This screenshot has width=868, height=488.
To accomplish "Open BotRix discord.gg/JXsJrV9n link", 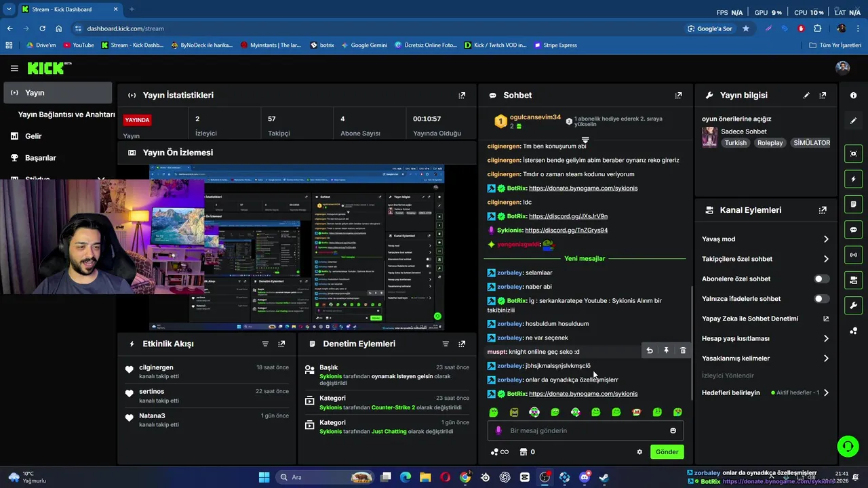I will click(x=568, y=216).
